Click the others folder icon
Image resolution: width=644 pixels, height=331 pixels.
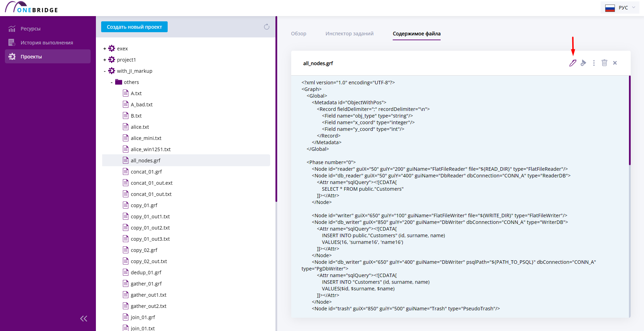pos(119,82)
